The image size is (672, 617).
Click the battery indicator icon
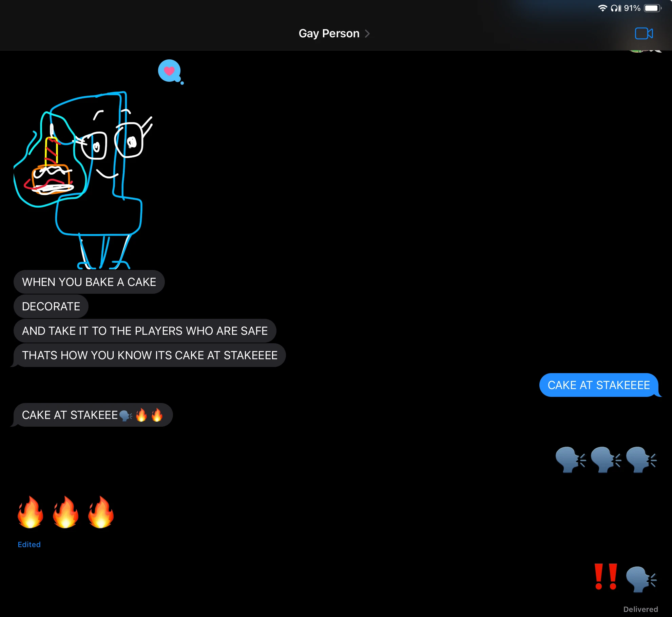[x=652, y=8]
